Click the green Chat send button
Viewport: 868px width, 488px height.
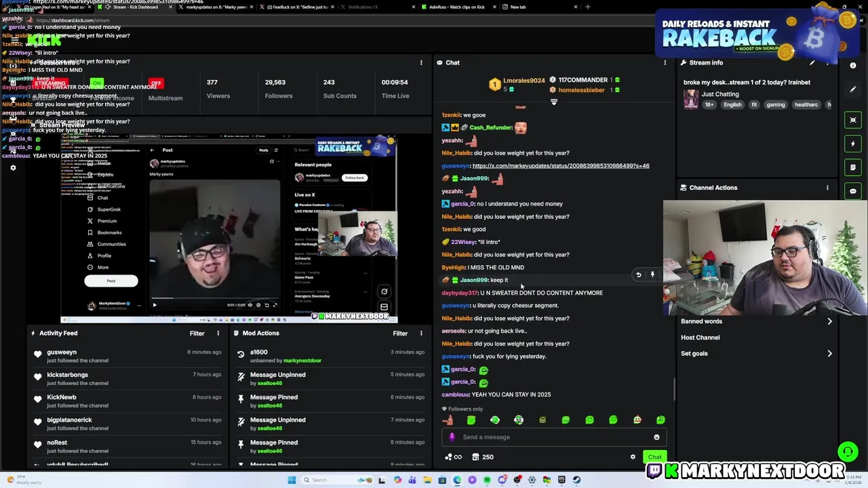coord(654,457)
